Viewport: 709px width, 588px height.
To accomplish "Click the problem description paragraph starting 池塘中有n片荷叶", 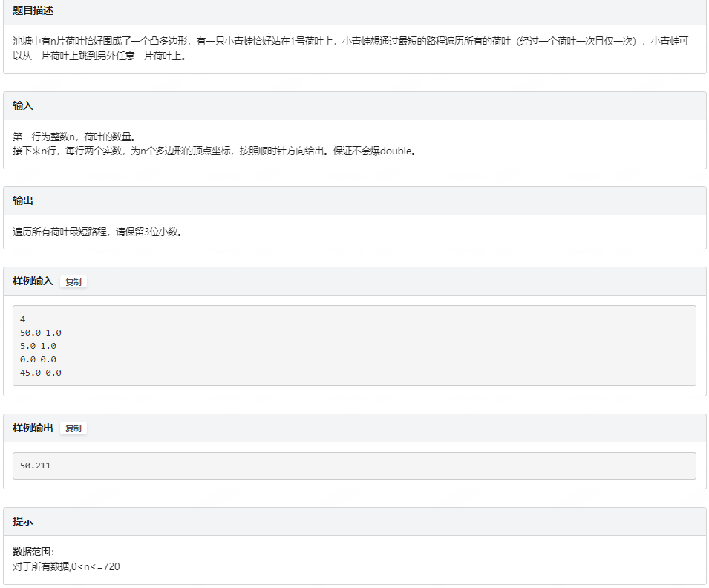I will click(x=350, y=48).
